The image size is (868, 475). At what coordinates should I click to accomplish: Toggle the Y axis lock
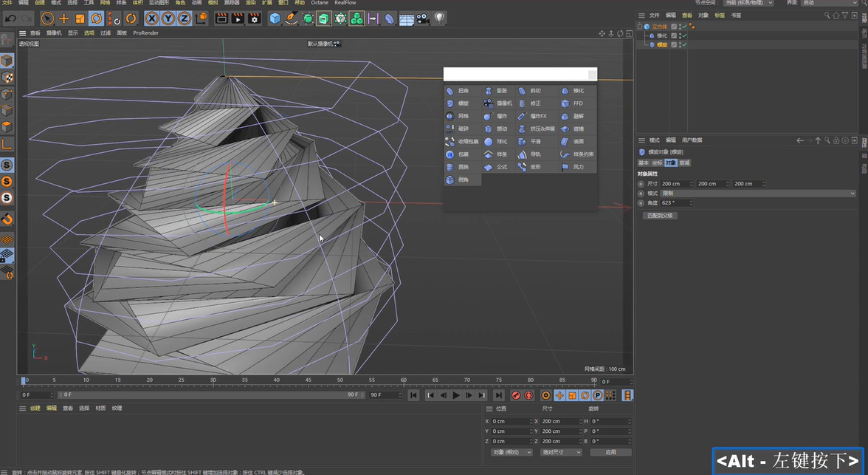coord(168,19)
